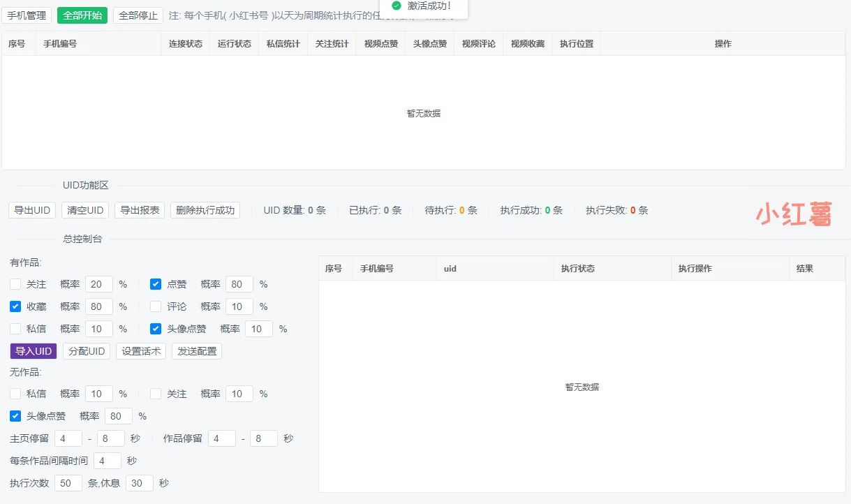Edit 每条作品间隔时间 field
The height and width of the screenshot is (504, 851).
108,461
